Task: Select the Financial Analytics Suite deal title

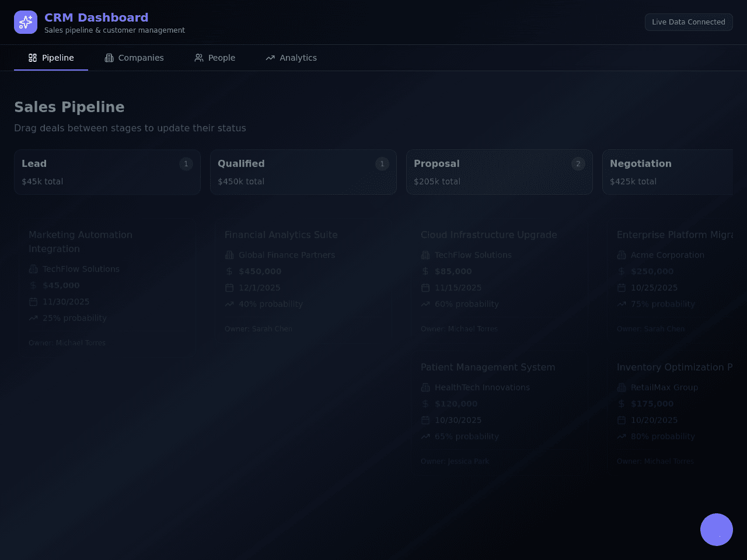Action: click(x=281, y=235)
